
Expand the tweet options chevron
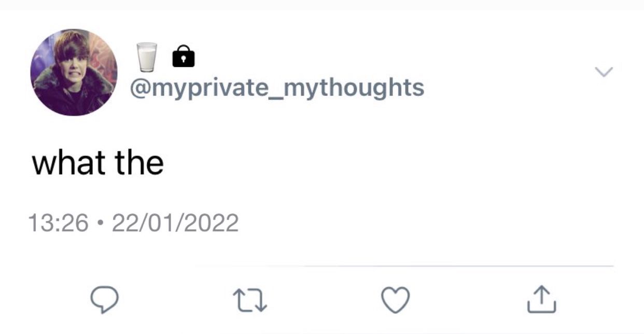pos(604,71)
